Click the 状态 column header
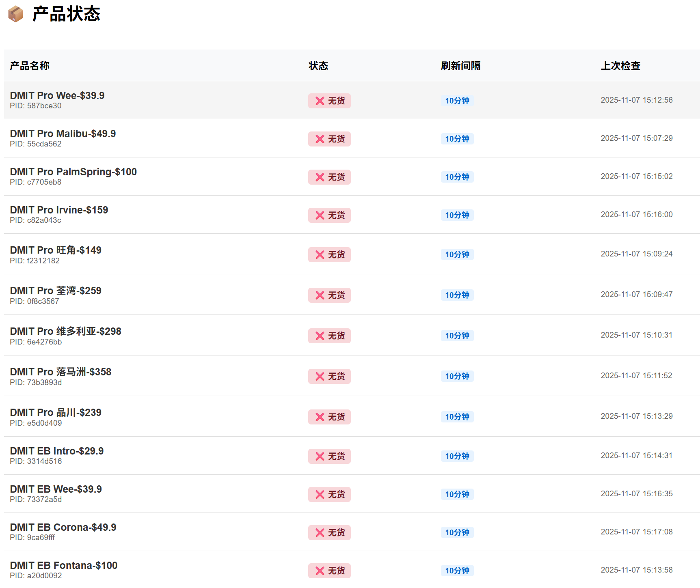 coord(318,66)
